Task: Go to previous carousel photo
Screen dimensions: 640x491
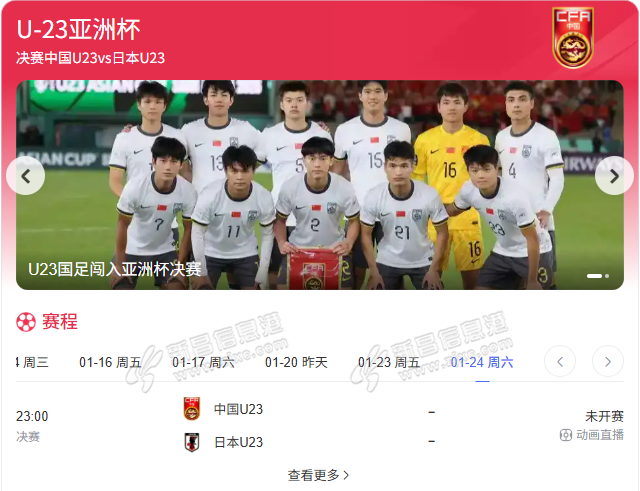Action: [26, 176]
